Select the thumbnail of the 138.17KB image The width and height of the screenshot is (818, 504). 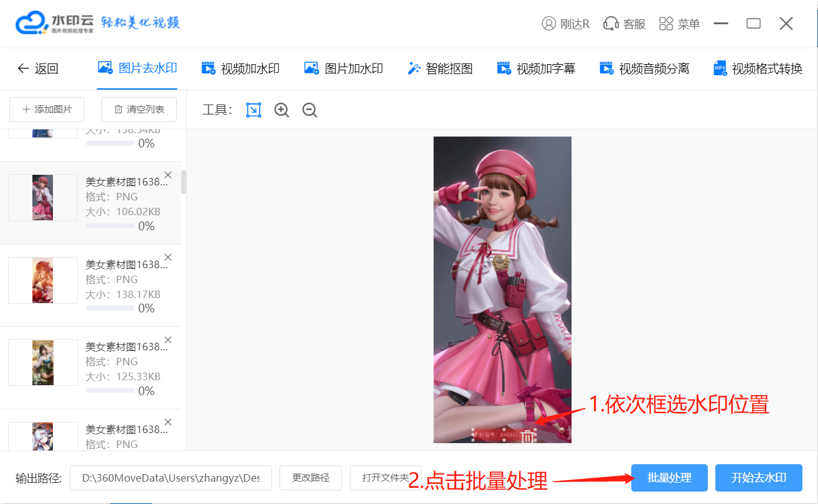click(x=42, y=280)
